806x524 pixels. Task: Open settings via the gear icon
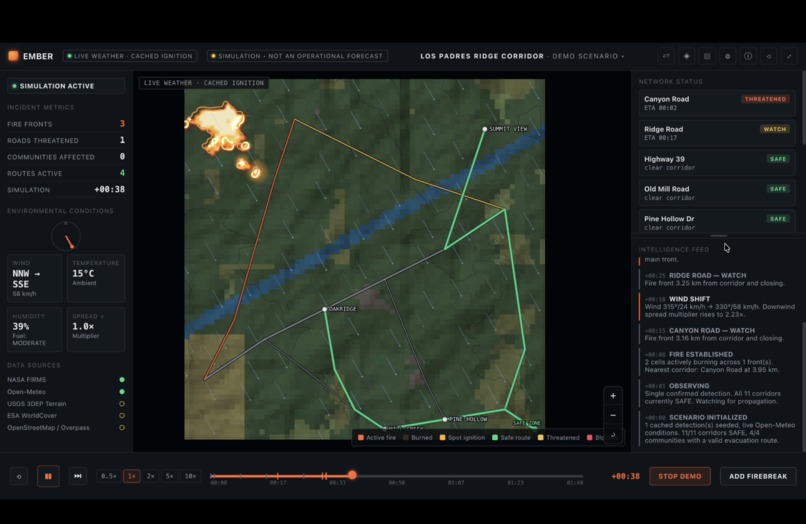click(727, 56)
